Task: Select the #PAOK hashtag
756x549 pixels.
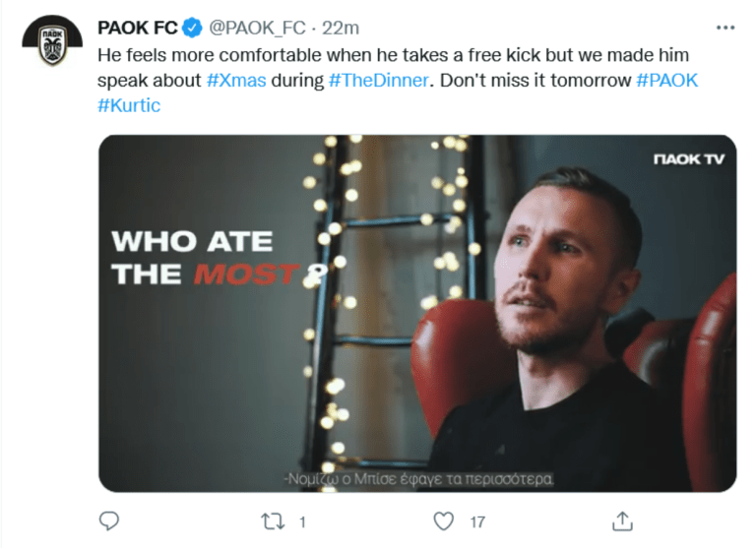Action: tap(667, 80)
